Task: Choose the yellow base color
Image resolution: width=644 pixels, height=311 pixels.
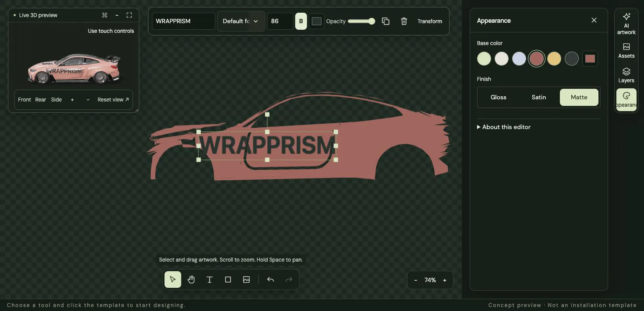Action: click(554, 59)
